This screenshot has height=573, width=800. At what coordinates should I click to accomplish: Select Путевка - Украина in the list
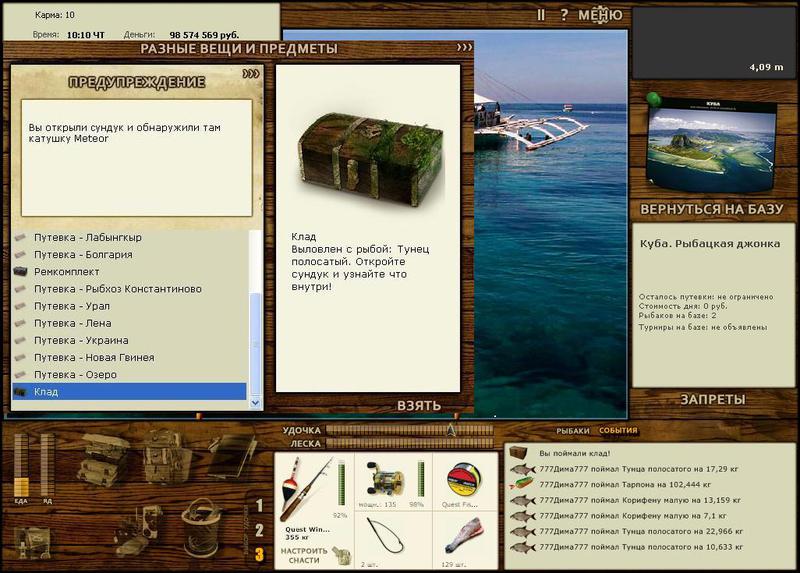[129, 340]
